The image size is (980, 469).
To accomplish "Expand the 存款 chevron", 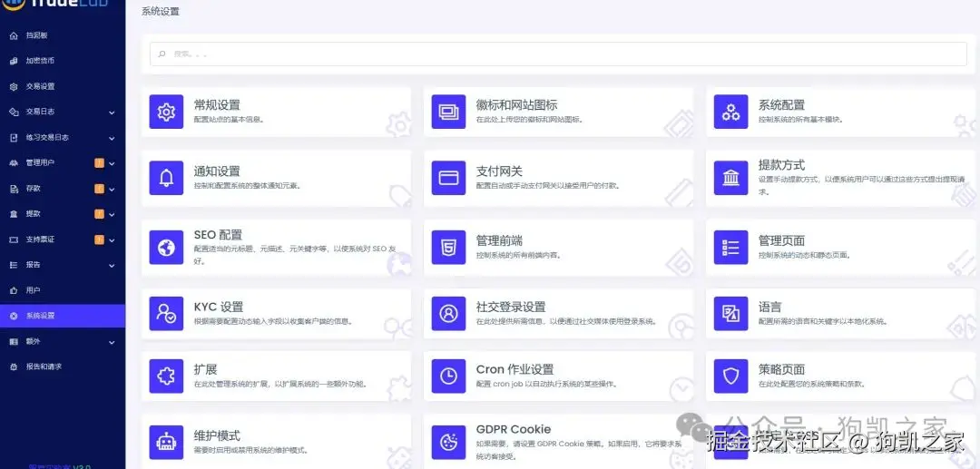I will pos(112,190).
